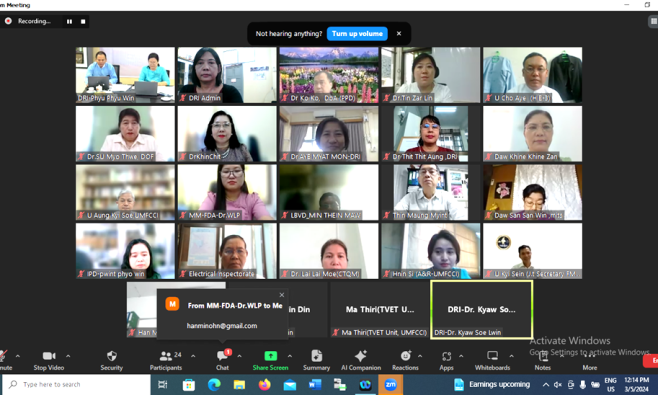Open clock and date flyout

click(x=637, y=385)
